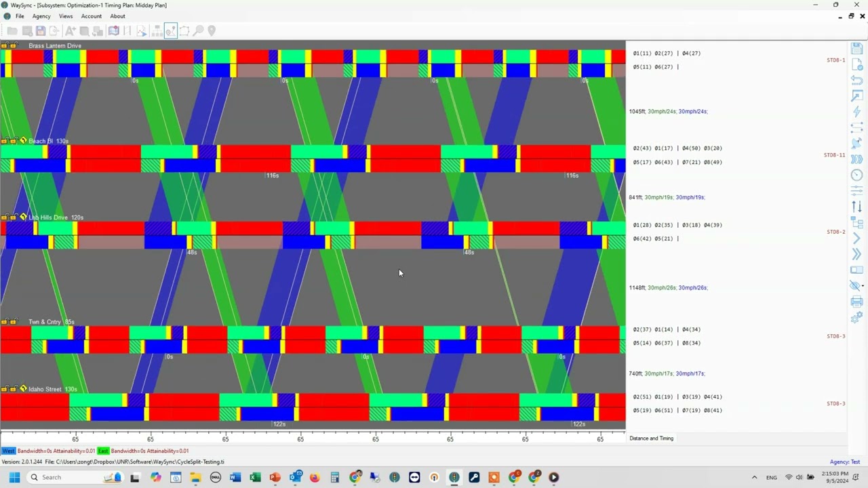Click the triple chevron sidebar icon

(x=857, y=159)
